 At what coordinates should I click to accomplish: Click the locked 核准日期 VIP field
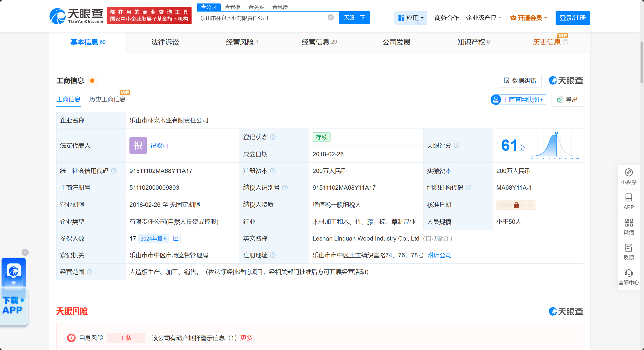click(x=516, y=205)
